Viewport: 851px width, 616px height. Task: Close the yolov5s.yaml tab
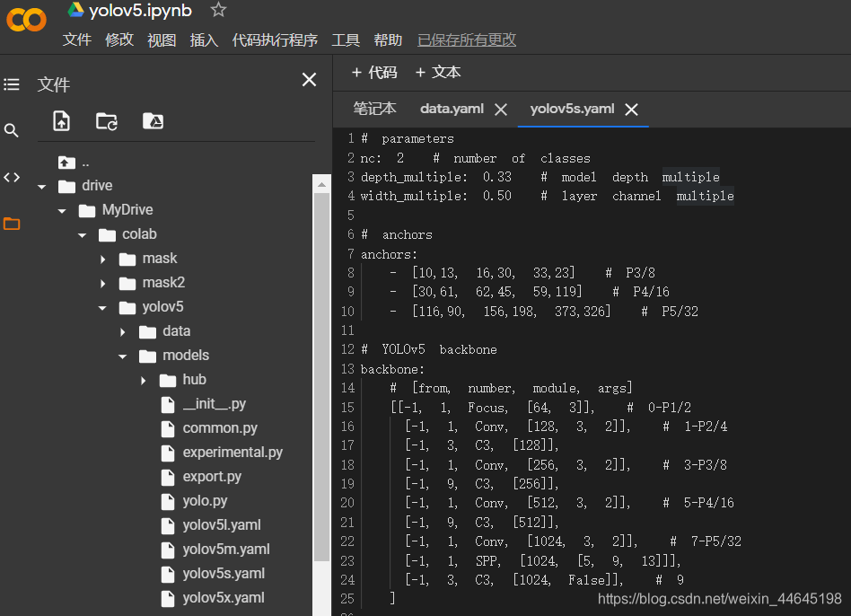(631, 110)
